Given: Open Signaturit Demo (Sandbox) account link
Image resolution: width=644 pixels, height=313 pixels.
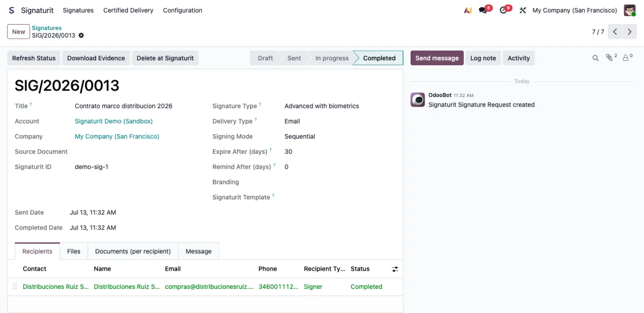Looking at the screenshot, I should pyautogui.click(x=114, y=121).
